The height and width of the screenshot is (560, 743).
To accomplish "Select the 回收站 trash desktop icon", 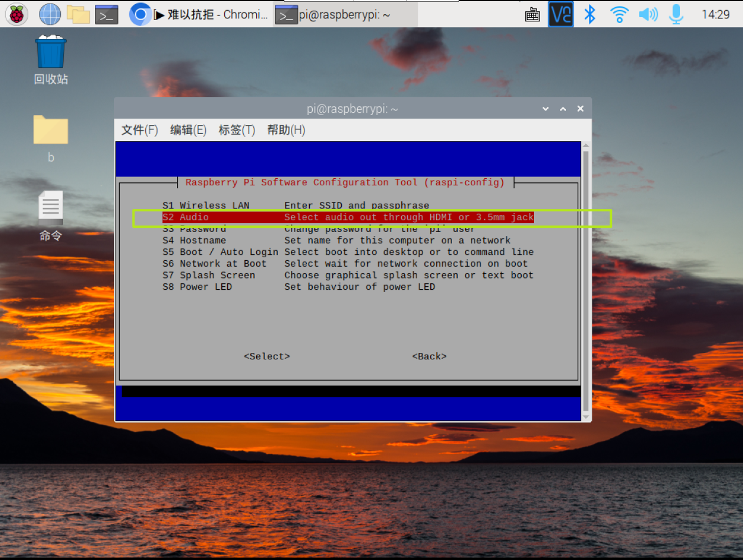I will (51, 60).
